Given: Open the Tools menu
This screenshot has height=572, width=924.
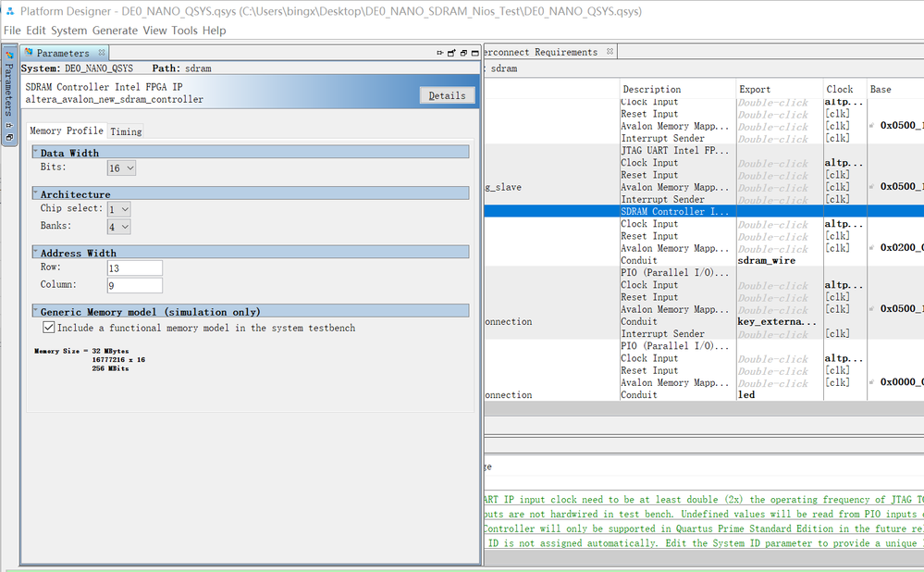Looking at the screenshot, I should coord(184,31).
